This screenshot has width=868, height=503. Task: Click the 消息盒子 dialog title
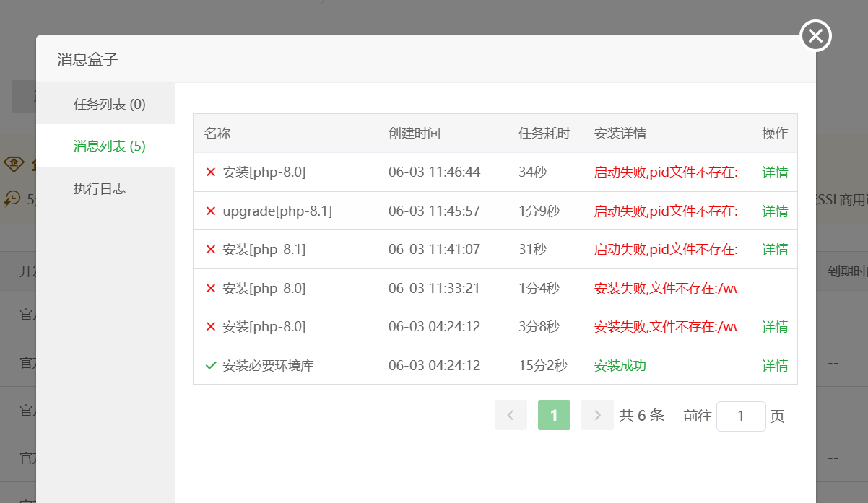pyautogui.click(x=87, y=59)
